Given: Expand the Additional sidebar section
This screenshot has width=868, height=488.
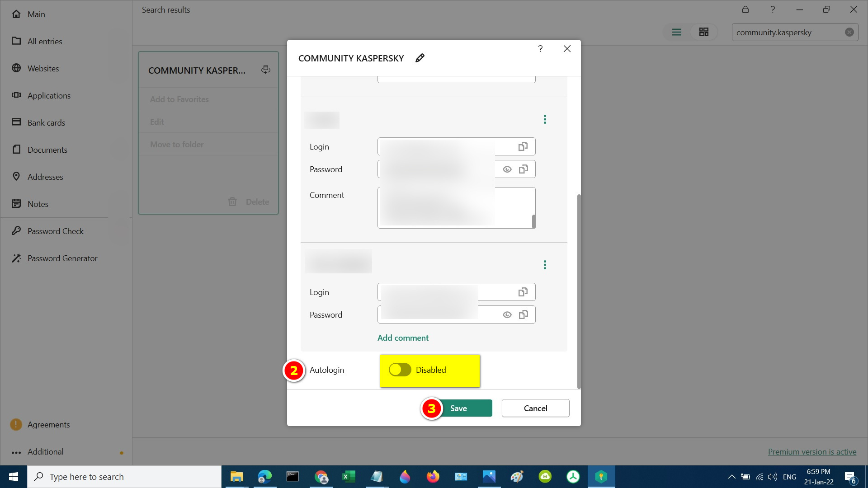Looking at the screenshot, I should pos(45,451).
